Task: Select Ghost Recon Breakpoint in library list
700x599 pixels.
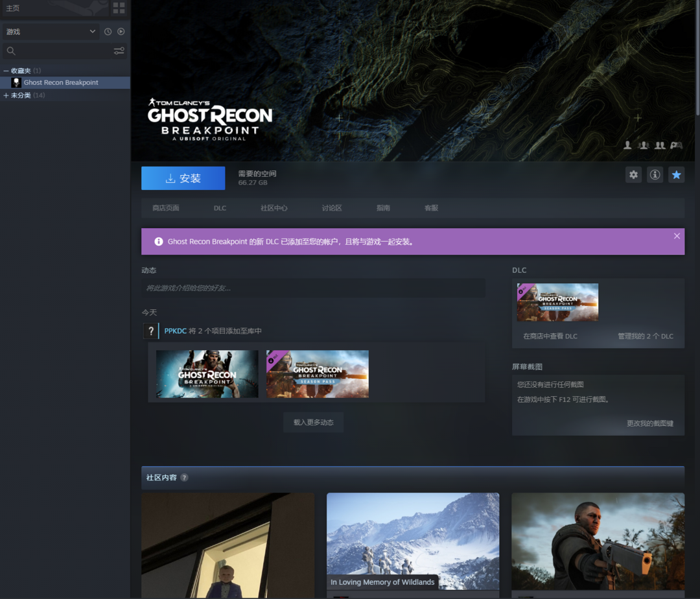Action: pyautogui.click(x=65, y=82)
